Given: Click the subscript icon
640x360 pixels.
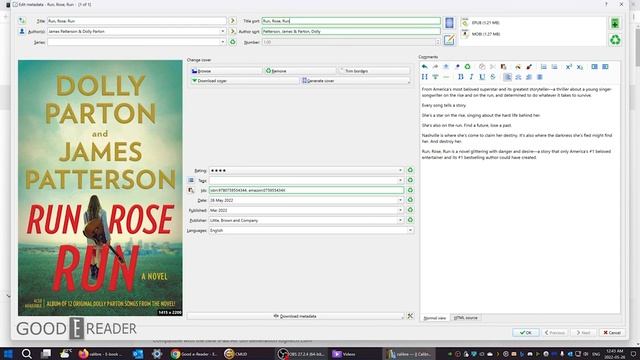Looking at the screenshot, I should click(x=580, y=67).
